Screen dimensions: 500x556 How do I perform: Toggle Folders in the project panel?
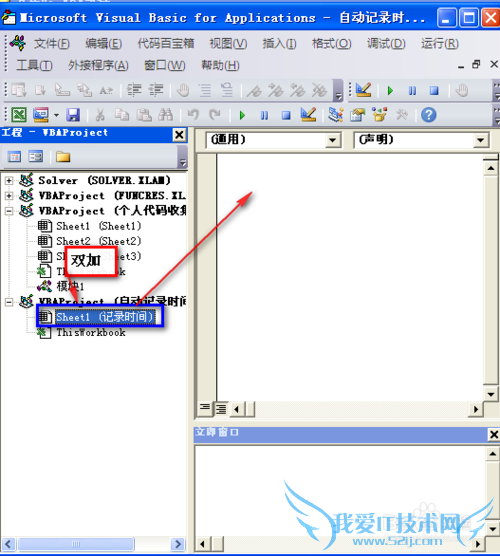pyautogui.click(x=63, y=156)
